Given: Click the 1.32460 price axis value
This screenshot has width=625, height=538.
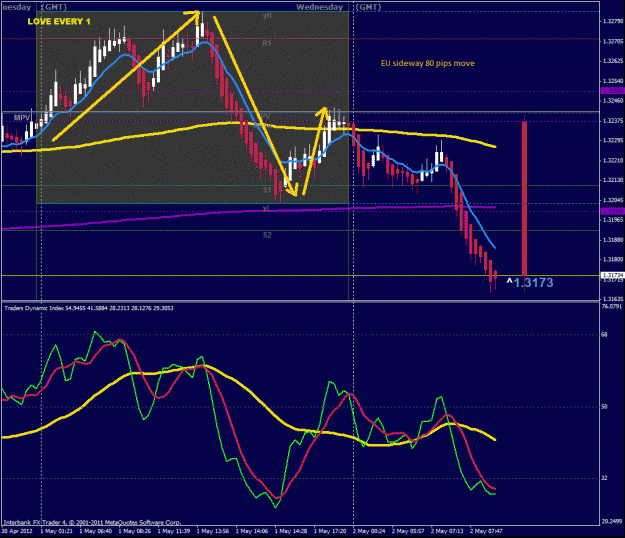Looking at the screenshot, I should [613, 101].
